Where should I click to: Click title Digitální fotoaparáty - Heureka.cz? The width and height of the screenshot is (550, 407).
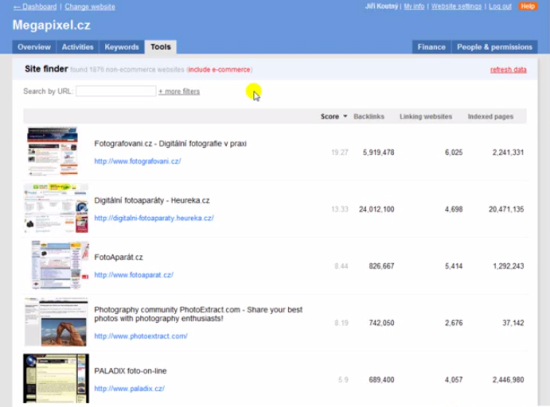point(152,200)
